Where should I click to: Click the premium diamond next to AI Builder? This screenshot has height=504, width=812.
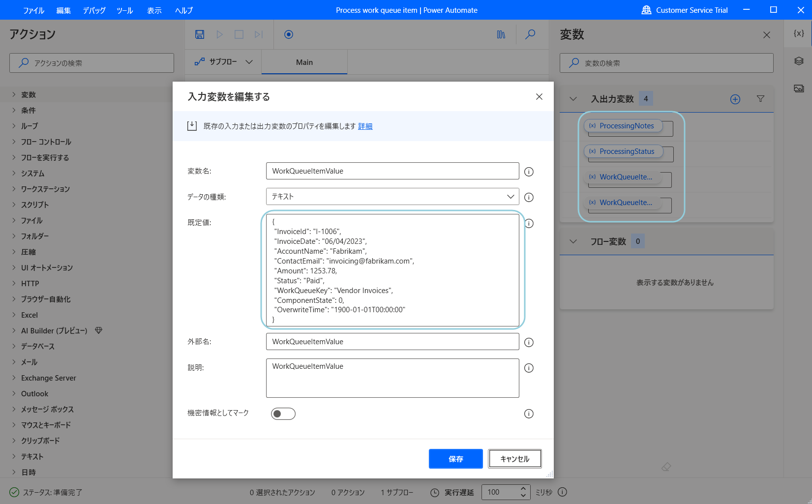coord(98,330)
